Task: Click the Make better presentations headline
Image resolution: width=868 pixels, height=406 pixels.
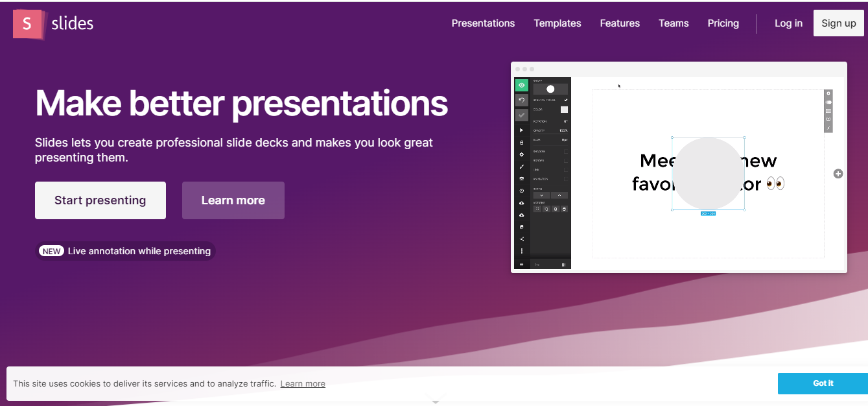Action: tap(241, 103)
